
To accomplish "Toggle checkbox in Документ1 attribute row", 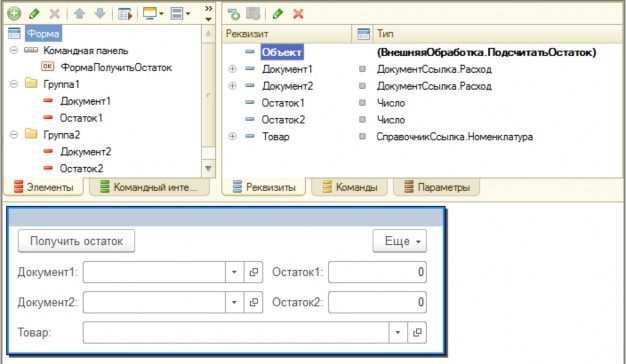I will pos(362,69).
